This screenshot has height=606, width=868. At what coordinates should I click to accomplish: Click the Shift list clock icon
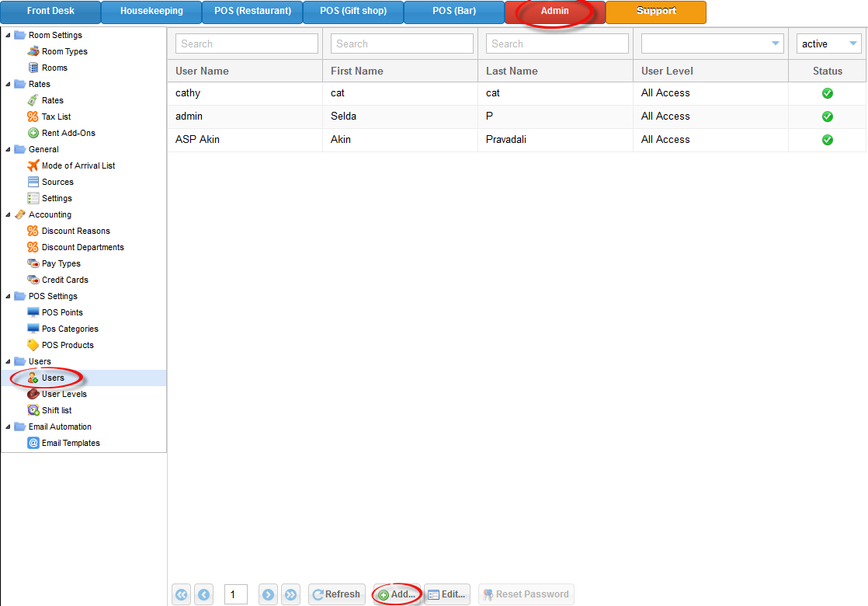click(33, 410)
